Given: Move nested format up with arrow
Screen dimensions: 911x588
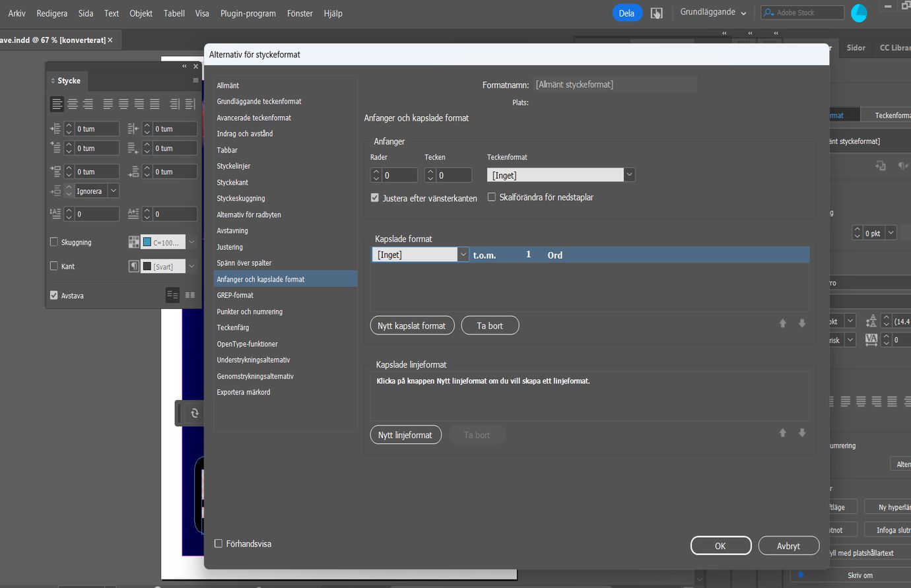Looking at the screenshot, I should [783, 323].
